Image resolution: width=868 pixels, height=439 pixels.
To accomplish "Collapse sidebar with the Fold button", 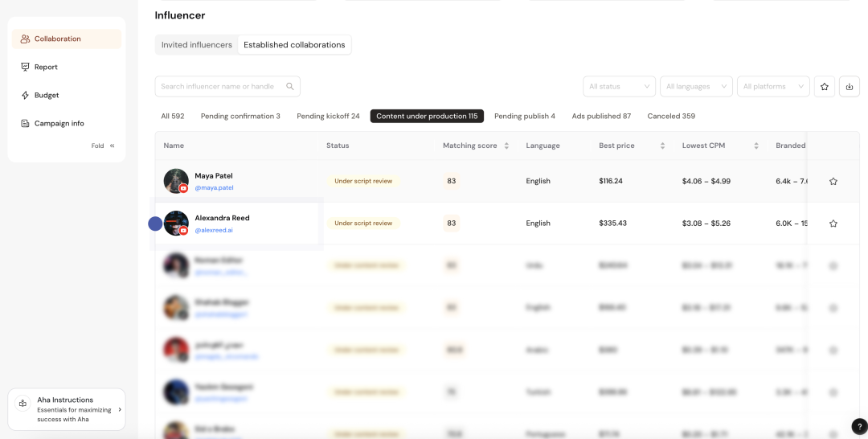I will pos(103,146).
